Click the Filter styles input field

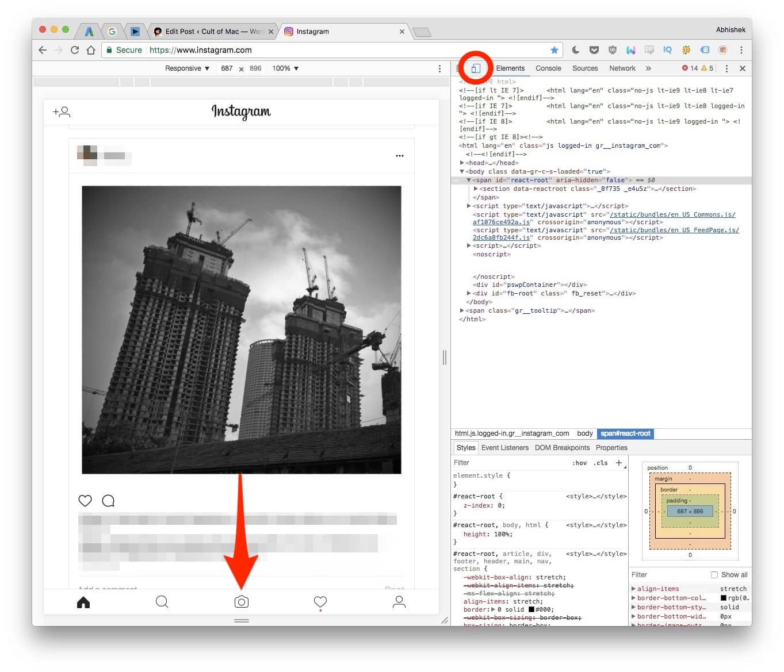coord(506,463)
